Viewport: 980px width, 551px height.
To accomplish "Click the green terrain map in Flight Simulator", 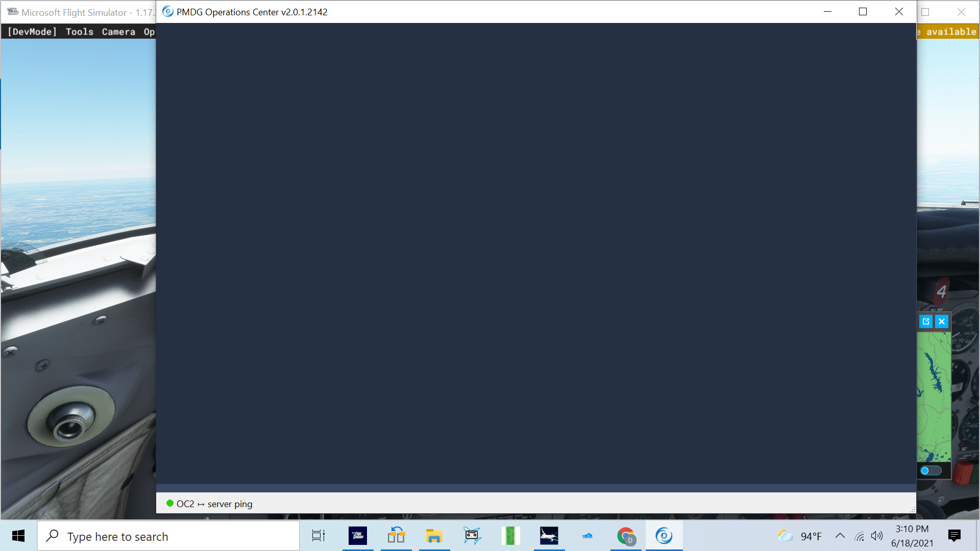I will pyautogui.click(x=934, y=397).
